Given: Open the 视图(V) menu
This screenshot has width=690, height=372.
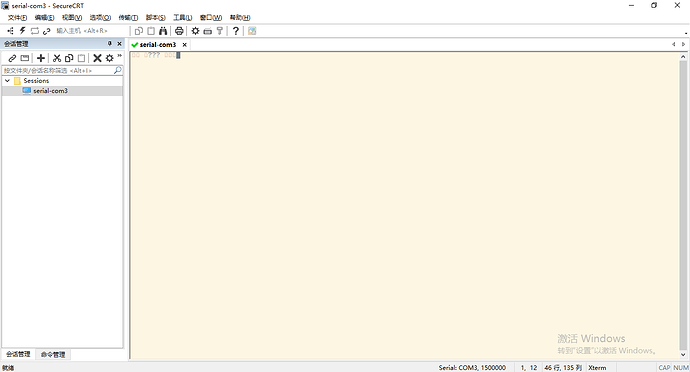Looking at the screenshot, I should [72, 18].
